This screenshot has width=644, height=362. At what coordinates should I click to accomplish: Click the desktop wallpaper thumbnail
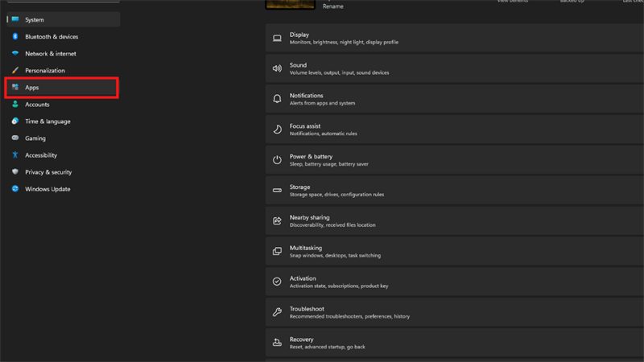pos(290,4)
